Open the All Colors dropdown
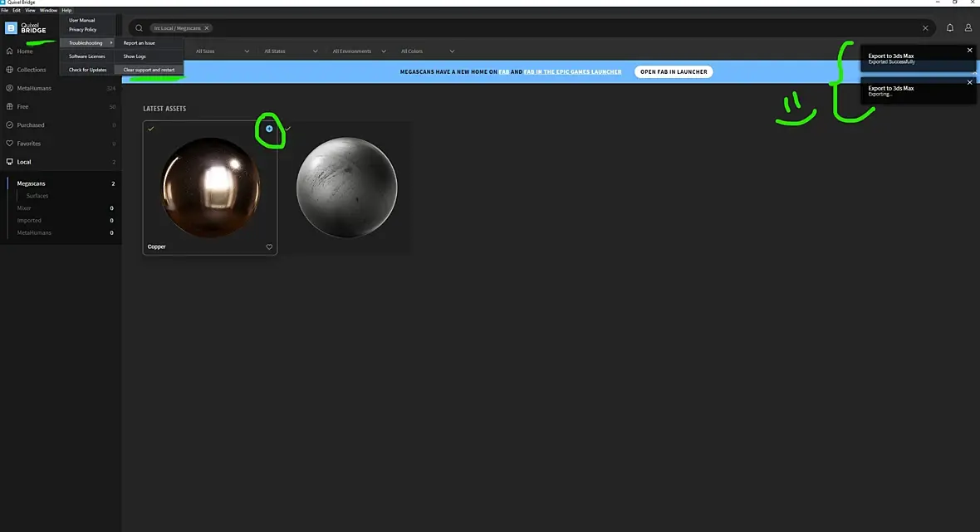The height and width of the screenshot is (532, 980). (x=428, y=51)
